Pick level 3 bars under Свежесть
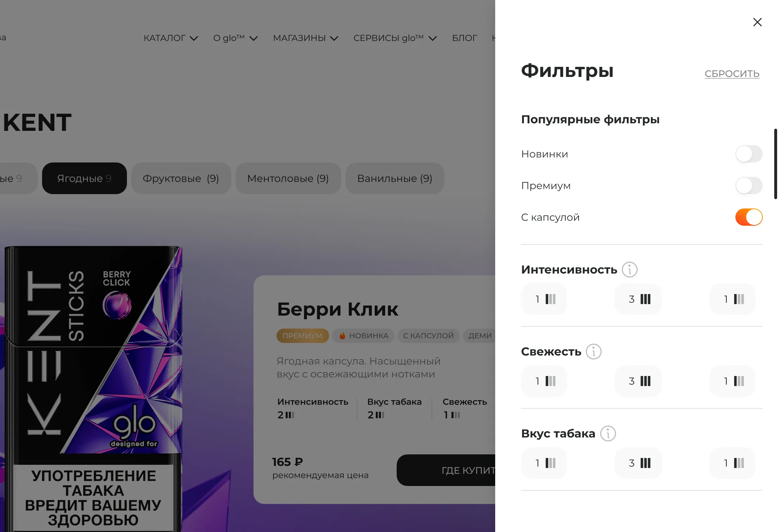780x532 pixels. (638, 381)
